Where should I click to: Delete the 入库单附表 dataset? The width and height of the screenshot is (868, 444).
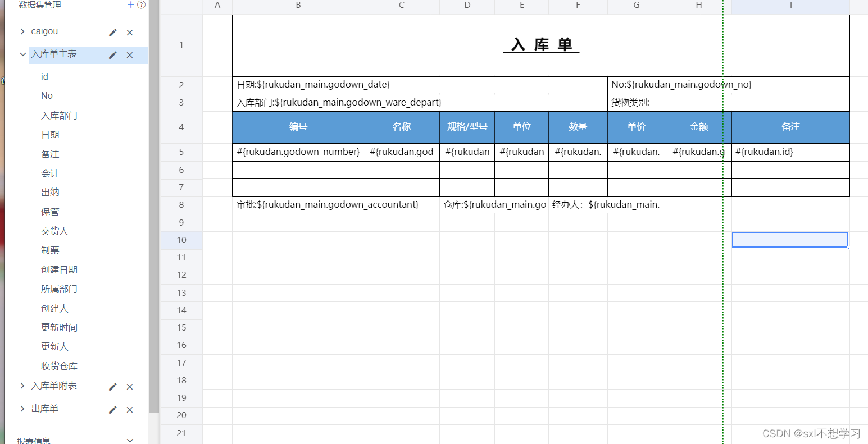click(130, 387)
